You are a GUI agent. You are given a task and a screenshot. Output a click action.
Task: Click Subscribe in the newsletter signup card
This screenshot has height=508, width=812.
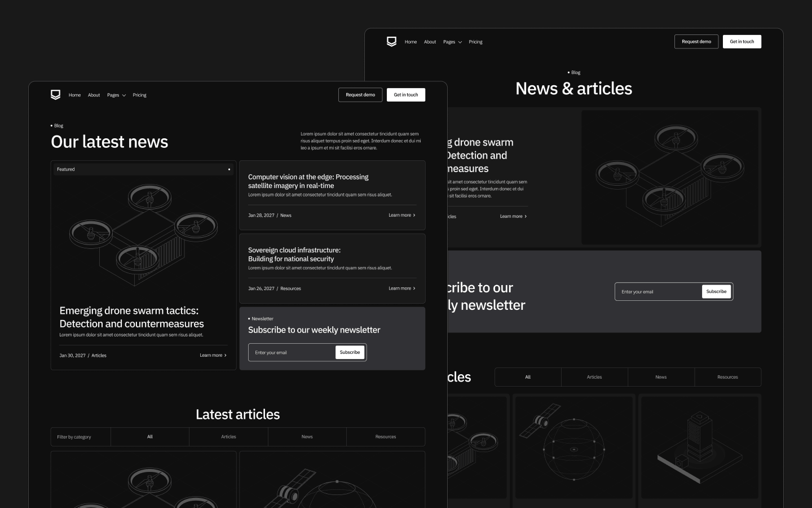point(350,352)
